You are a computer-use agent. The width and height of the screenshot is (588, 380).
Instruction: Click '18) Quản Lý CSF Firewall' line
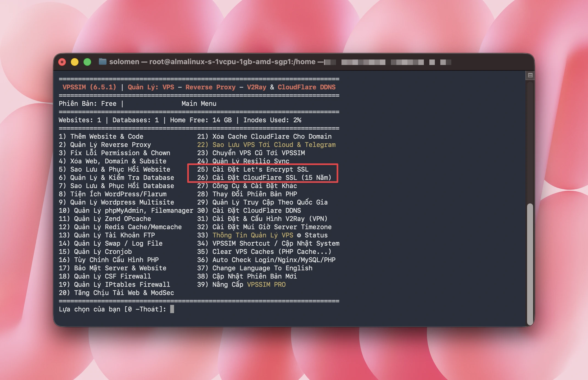[105, 276]
